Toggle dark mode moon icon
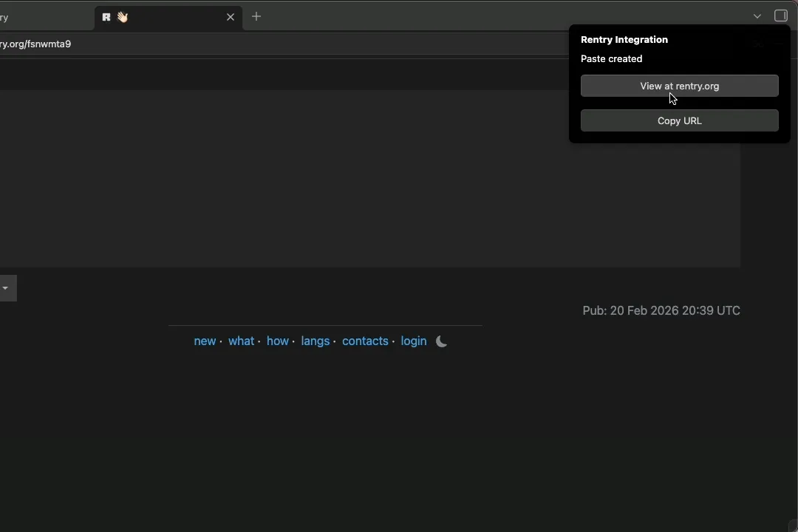Screen dimensions: 798x532 441,341
